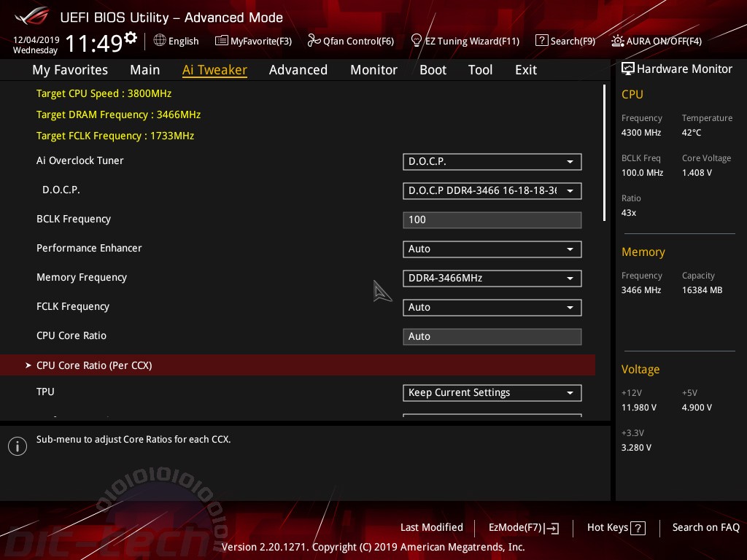Image resolution: width=747 pixels, height=560 pixels.
Task: Open Ai Overclock Tuner dropdown
Action: [492, 162]
